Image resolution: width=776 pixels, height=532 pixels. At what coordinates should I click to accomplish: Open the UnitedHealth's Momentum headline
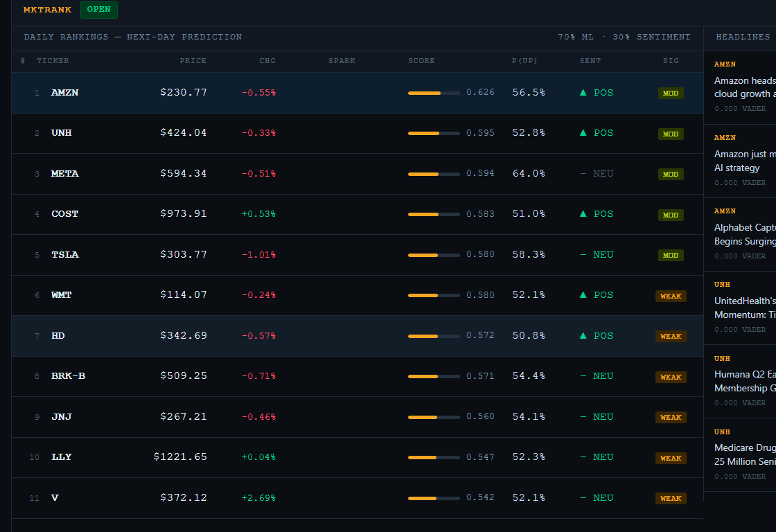745,308
